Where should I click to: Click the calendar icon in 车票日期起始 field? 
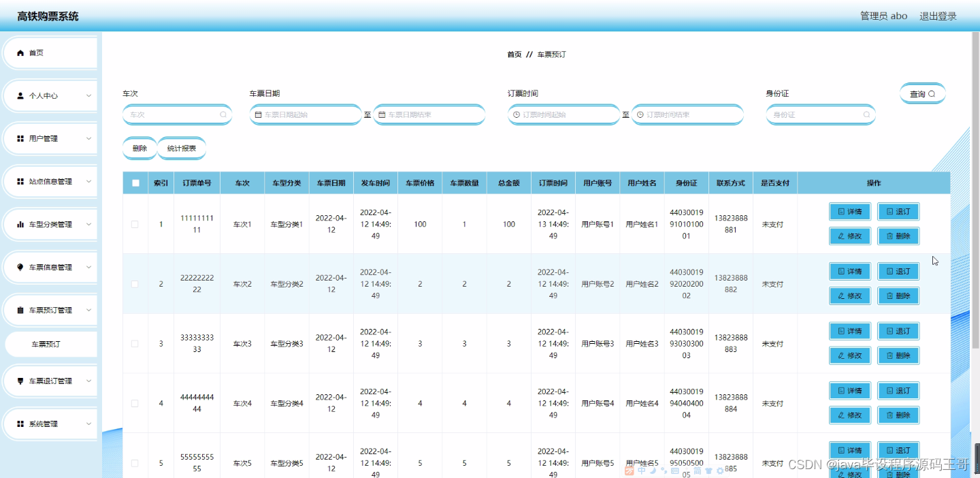[x=259, y=114]
